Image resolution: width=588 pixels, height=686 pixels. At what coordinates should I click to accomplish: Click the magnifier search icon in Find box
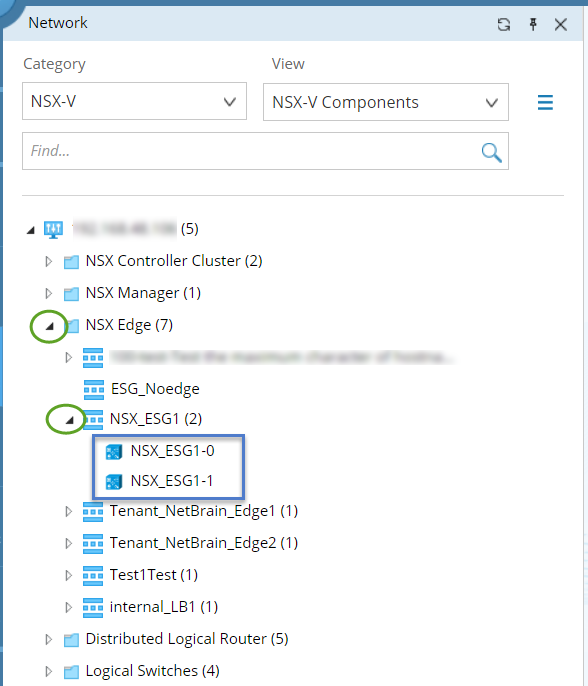(x=491, y=152)
